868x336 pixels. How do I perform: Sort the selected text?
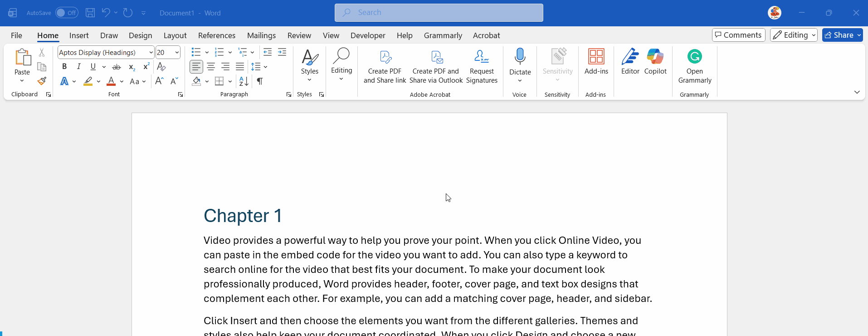(244, 81)
